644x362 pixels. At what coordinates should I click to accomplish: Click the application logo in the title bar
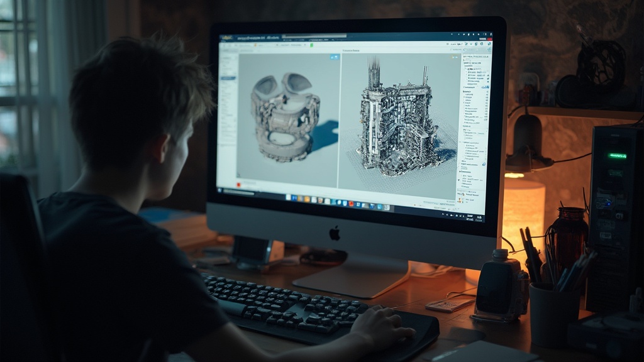pos(226,38)
